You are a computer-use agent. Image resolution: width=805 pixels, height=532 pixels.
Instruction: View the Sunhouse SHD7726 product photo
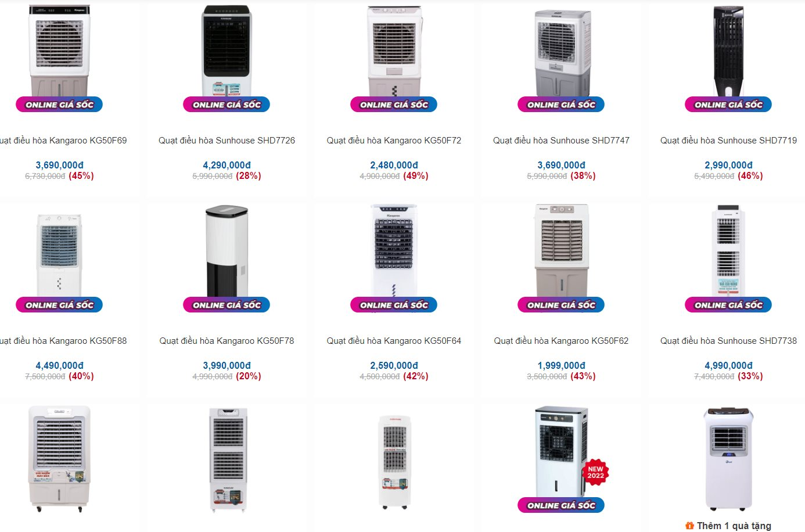(x=227, y=51)
